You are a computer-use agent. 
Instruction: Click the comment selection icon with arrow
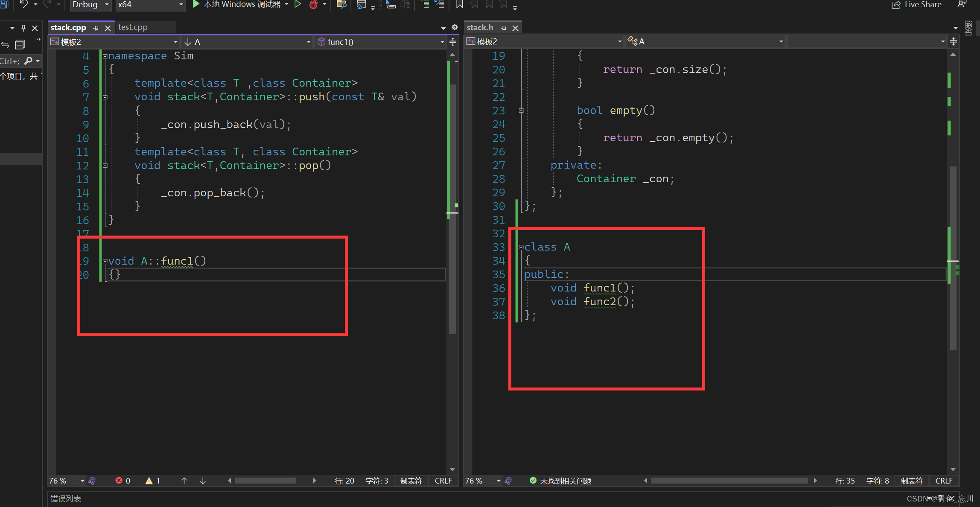pos(440,4)
